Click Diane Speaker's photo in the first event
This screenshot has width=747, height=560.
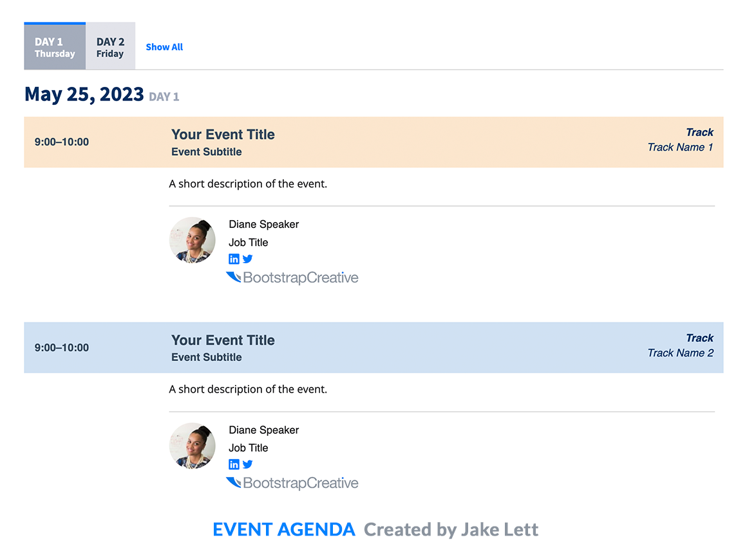[x=192, y=240]
